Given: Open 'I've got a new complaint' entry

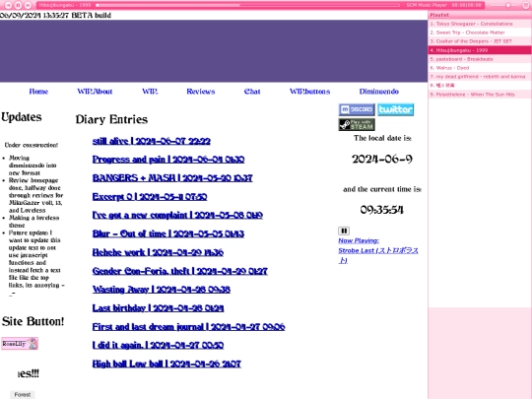Looking at the screenshot, I should pyautogui.click(x=177, y=215).
